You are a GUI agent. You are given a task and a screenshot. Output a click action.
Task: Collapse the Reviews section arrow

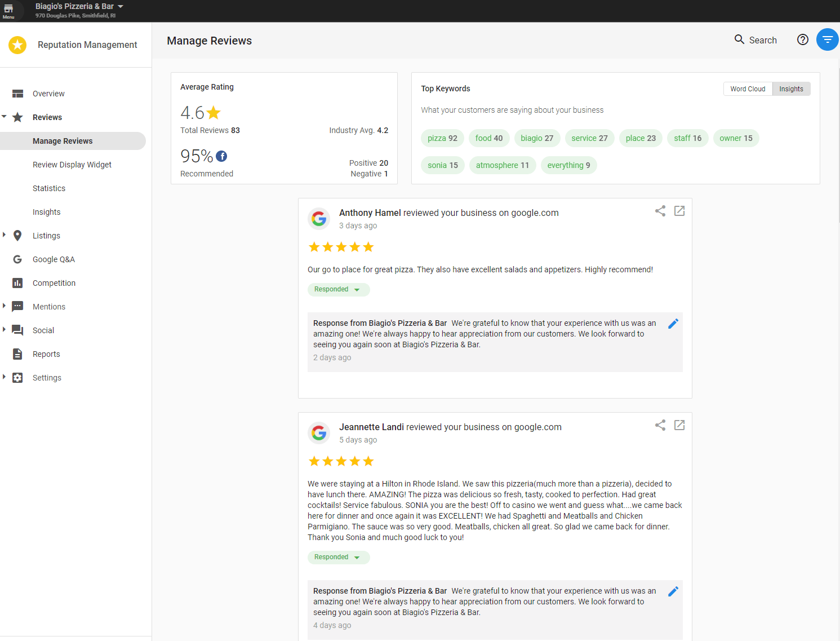point(4,117)
